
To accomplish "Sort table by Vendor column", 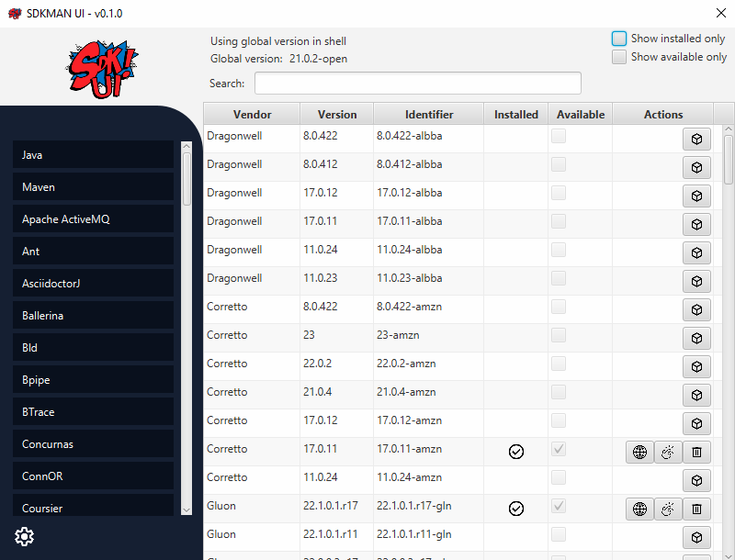I will tap(252, 114).
